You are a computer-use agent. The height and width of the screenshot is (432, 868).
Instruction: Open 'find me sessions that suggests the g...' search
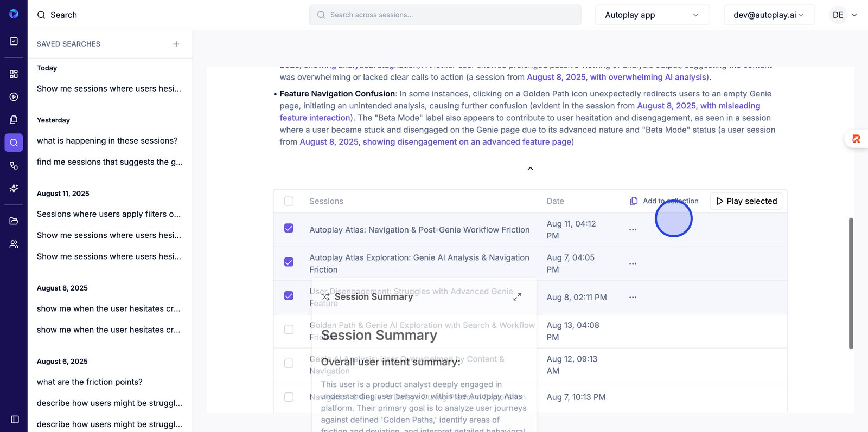pyautogui.click(x=109, y=162)
